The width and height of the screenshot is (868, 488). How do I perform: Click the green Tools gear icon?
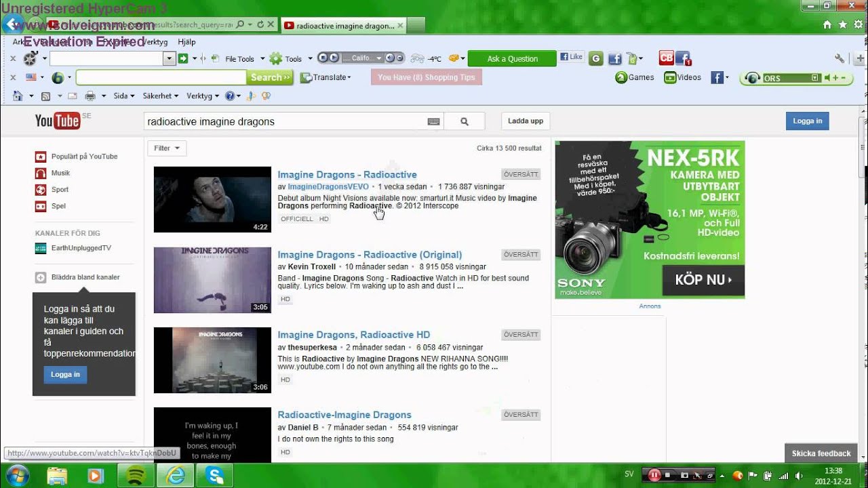(275, 59)
